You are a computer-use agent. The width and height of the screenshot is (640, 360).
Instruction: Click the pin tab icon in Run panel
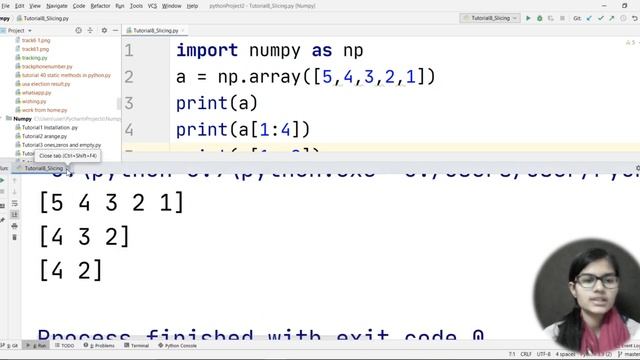click(x=2, y=220)
